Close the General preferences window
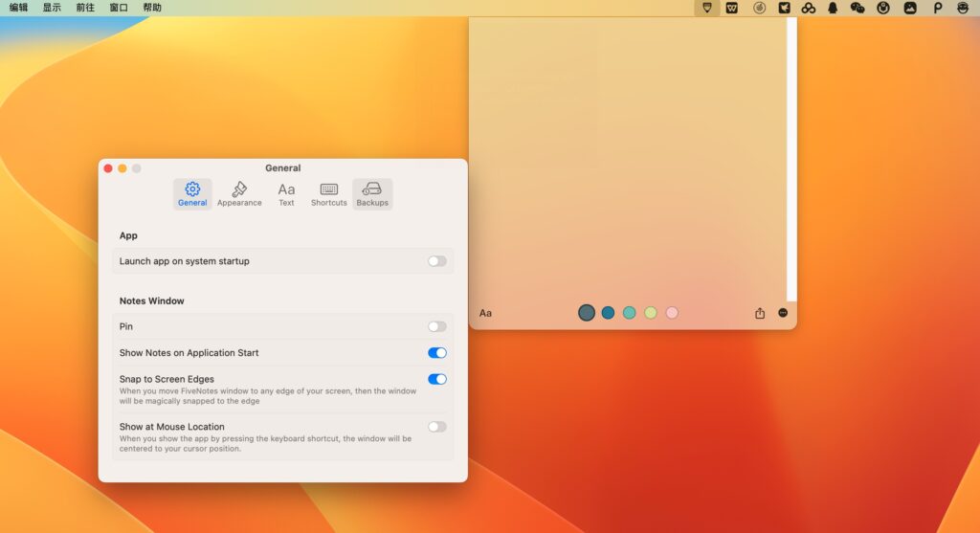980x533 pixels. click(108, 168)
